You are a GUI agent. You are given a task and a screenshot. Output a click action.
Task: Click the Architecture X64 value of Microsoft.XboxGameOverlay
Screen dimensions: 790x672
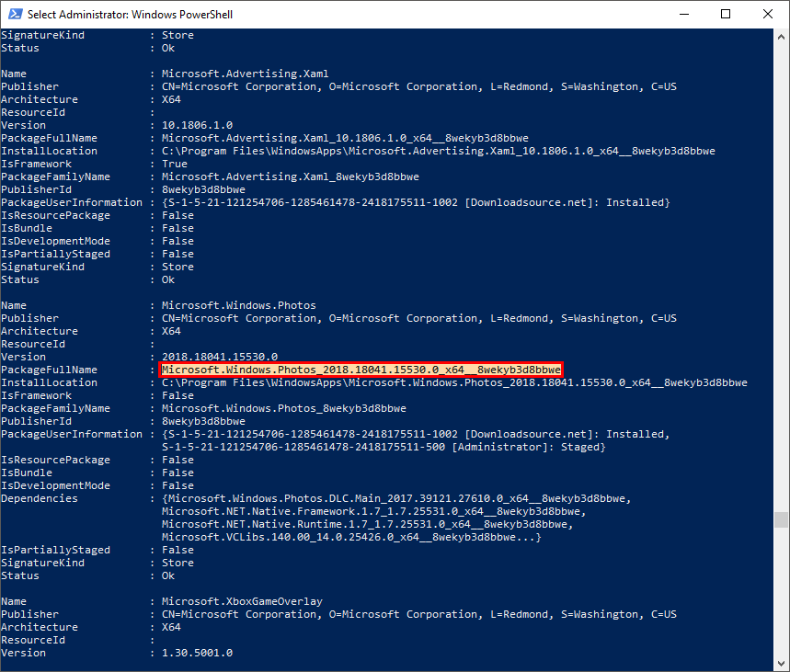point(171,627)
